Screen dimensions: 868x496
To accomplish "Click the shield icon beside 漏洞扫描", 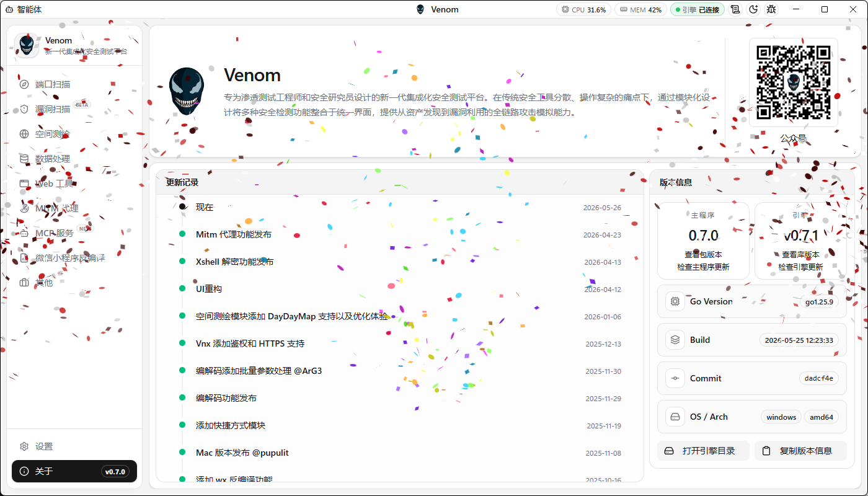I will click(24, 109).
